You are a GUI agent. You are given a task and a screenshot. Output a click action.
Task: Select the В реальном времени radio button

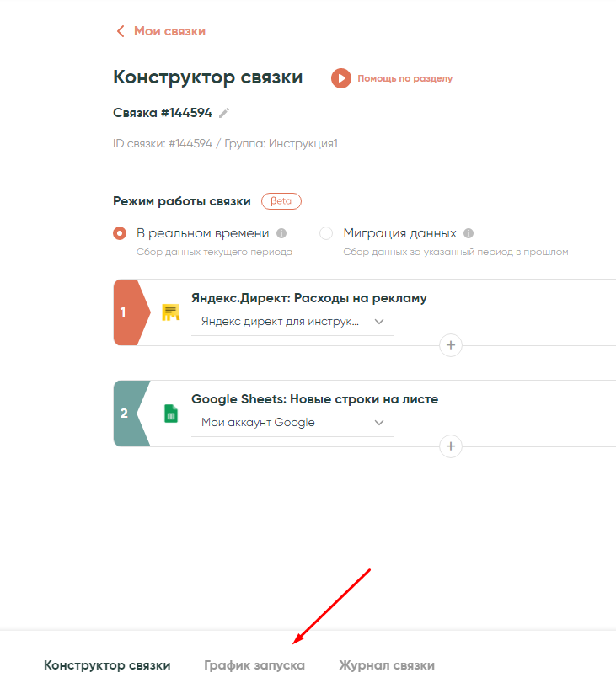[120, 233]
